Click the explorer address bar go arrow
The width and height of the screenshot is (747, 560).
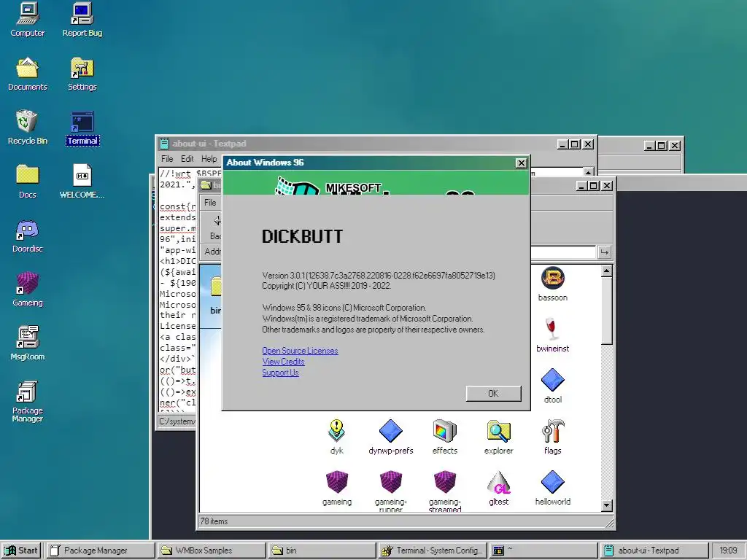click(604, 252)
